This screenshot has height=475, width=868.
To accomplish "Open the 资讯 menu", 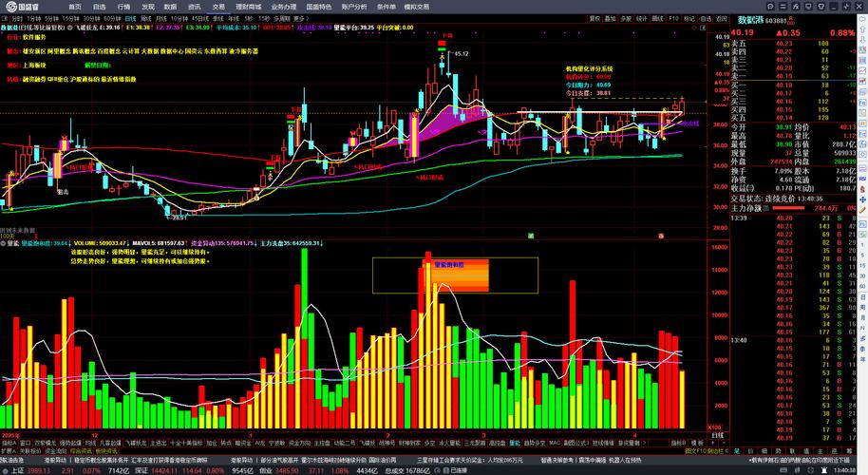I will pos(195,7).
